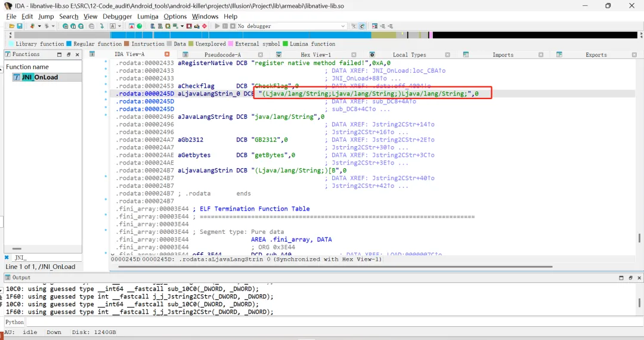Close the Output panel
644x340 pixels.
(639, 277)
